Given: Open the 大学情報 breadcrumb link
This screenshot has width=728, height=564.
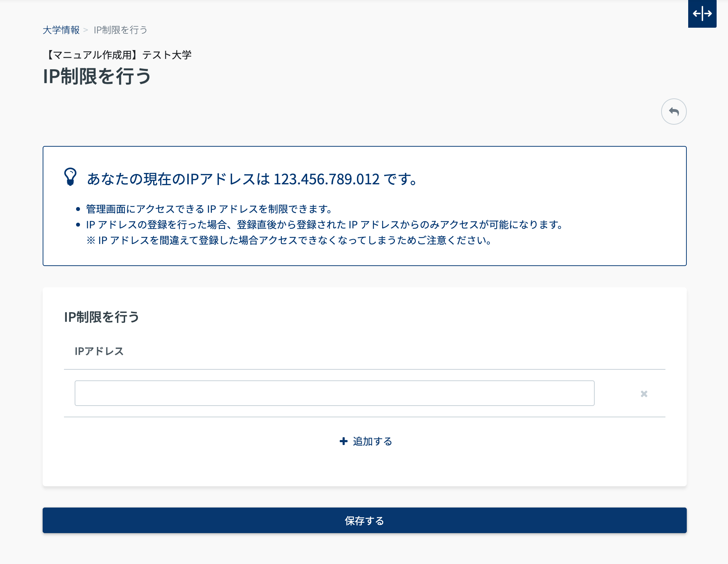Looking at the screenshot, I should [61, 30].
